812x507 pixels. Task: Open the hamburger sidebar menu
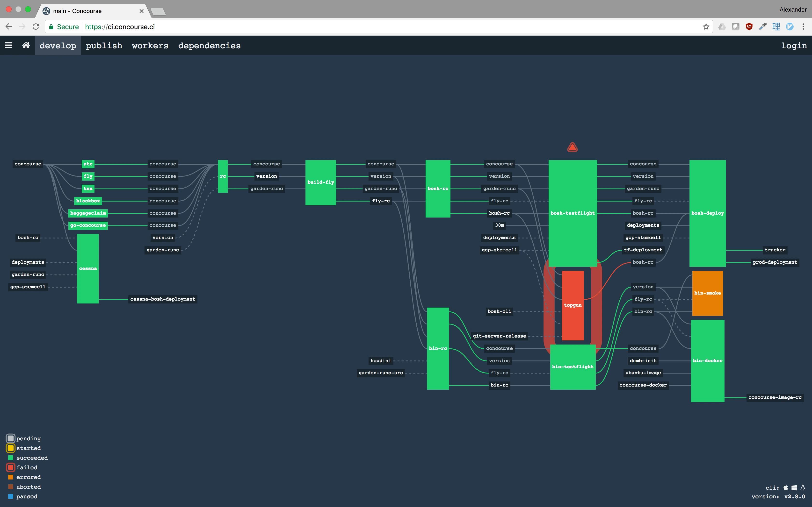[x=9, y=45]
